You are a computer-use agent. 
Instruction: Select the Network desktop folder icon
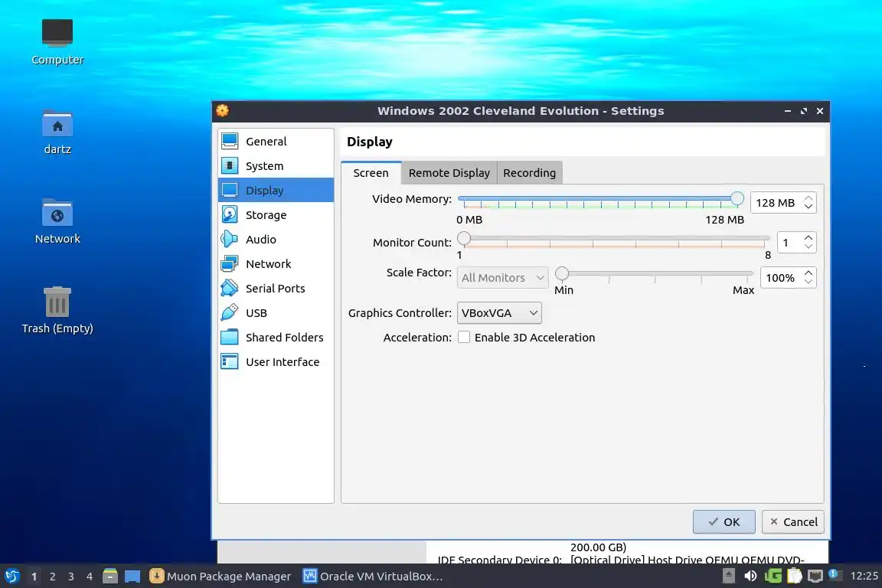[57, 213]
